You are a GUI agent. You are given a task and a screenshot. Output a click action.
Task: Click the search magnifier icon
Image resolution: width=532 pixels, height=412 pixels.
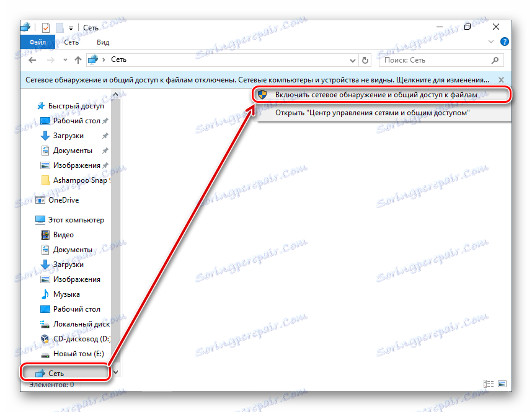495,60
